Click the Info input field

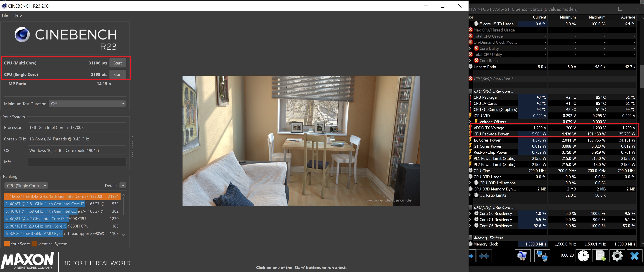coord(77,162)
